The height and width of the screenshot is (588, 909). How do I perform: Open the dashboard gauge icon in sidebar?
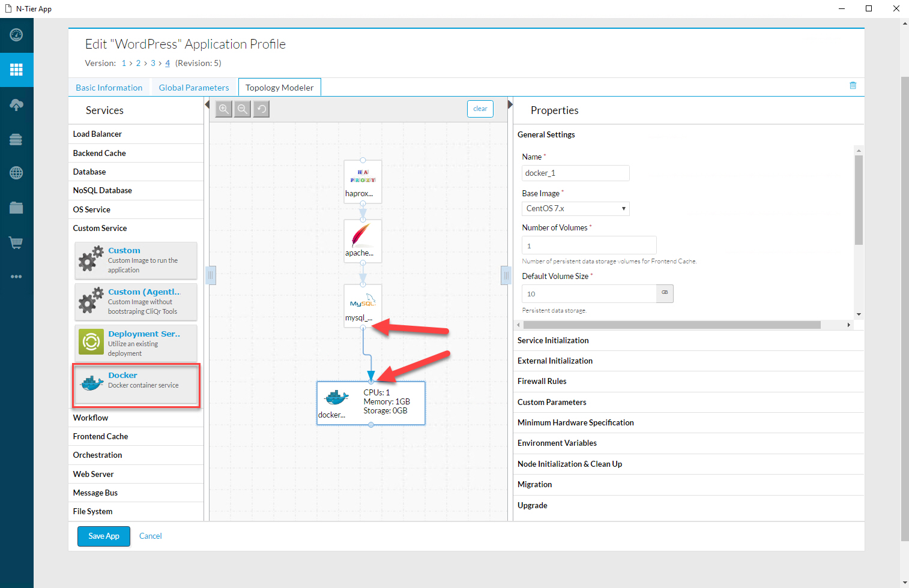coord(16,35)
